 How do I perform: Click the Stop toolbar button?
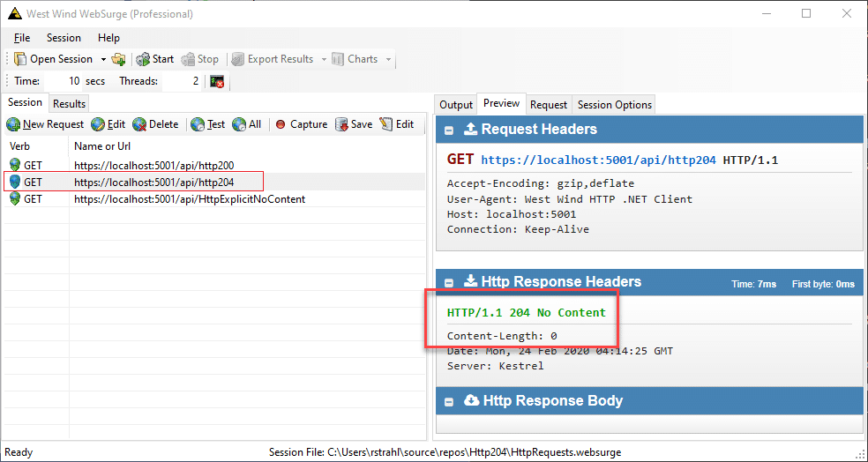tap(200, 59)
